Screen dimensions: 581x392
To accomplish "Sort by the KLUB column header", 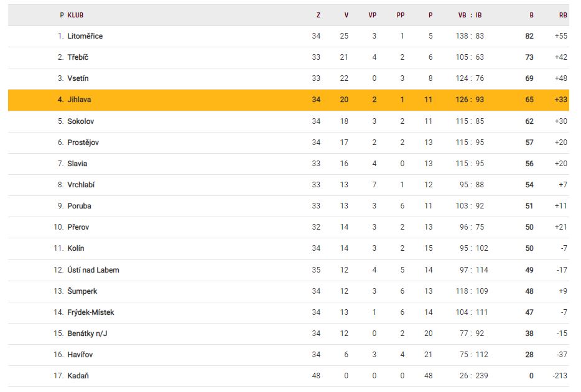I will click(75, 15).
